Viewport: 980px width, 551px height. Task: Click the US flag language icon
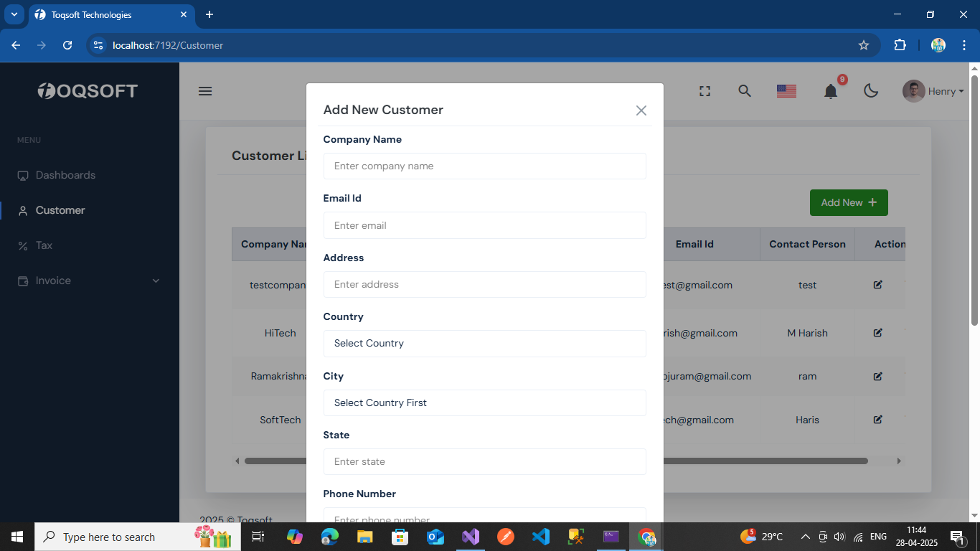click(786, 91)
